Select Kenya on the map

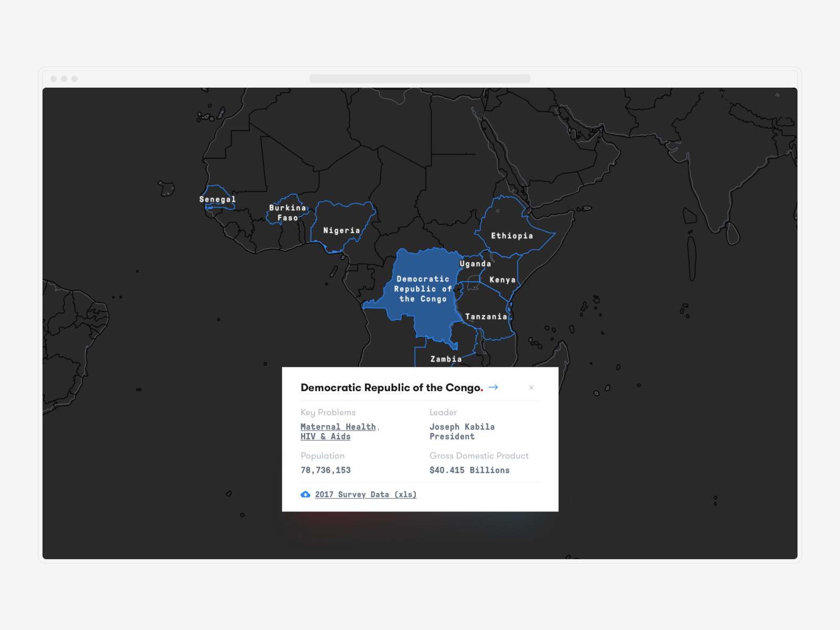(x=502, y=280)
